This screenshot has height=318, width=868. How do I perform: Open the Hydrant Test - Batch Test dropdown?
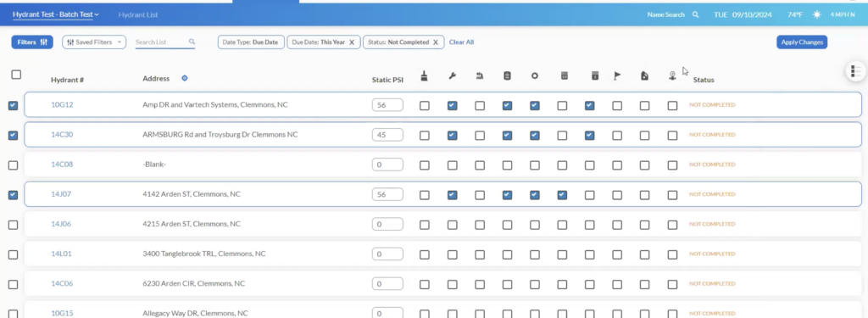55,14
